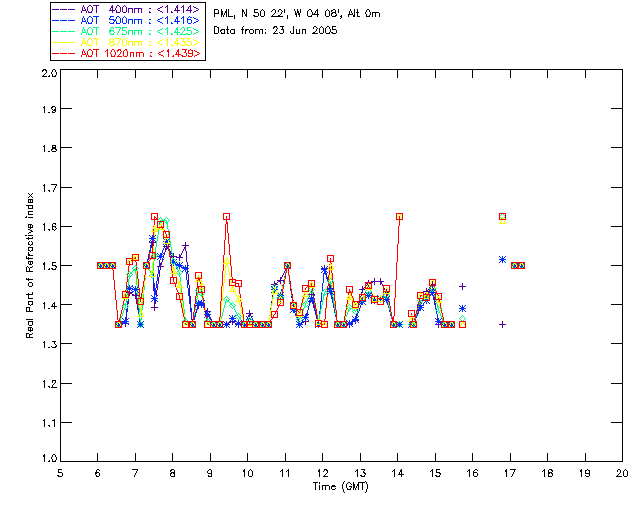Click the red square peak marker near 9.5 GMT
640x512 pixels.
tap(227, 216)
